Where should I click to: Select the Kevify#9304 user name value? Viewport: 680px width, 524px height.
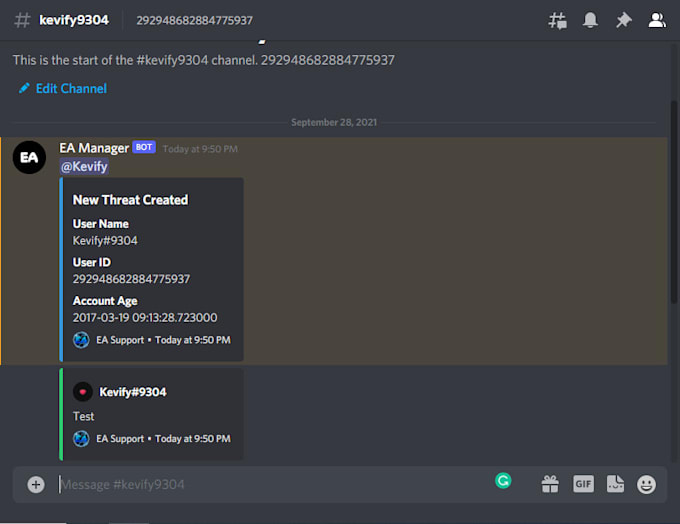(105, 241)
